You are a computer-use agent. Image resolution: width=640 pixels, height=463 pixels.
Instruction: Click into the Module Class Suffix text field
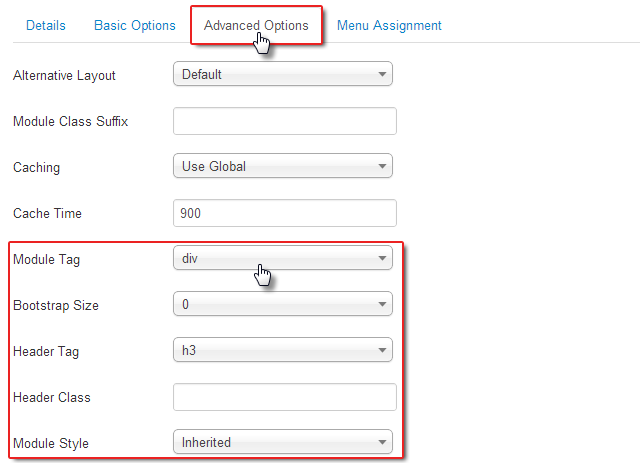[285, 121]
